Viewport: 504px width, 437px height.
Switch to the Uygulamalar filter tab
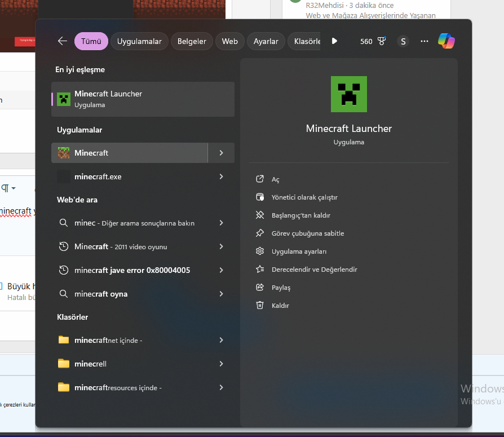point(139,41)
